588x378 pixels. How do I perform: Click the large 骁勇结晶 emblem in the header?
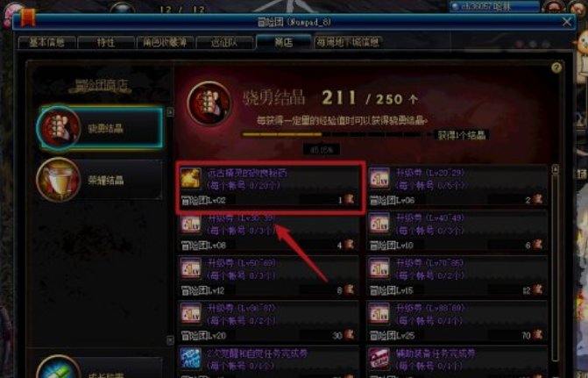pos(209,103)
